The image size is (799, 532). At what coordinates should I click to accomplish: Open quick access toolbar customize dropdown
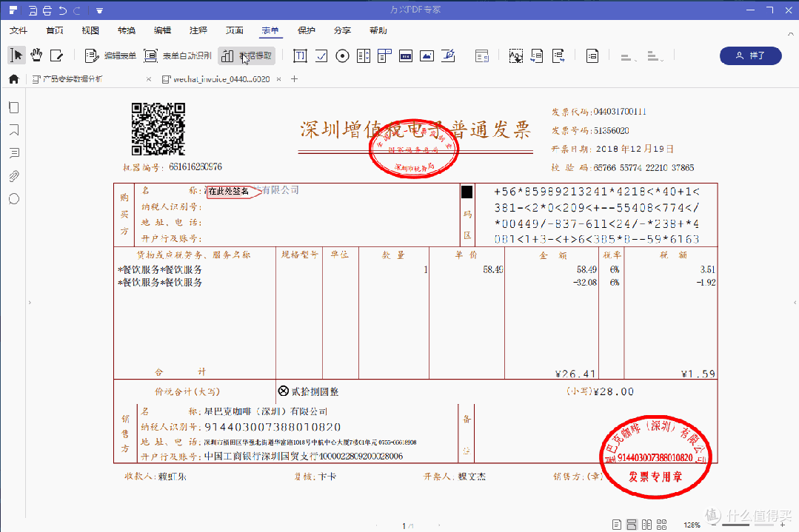(99, 10)
